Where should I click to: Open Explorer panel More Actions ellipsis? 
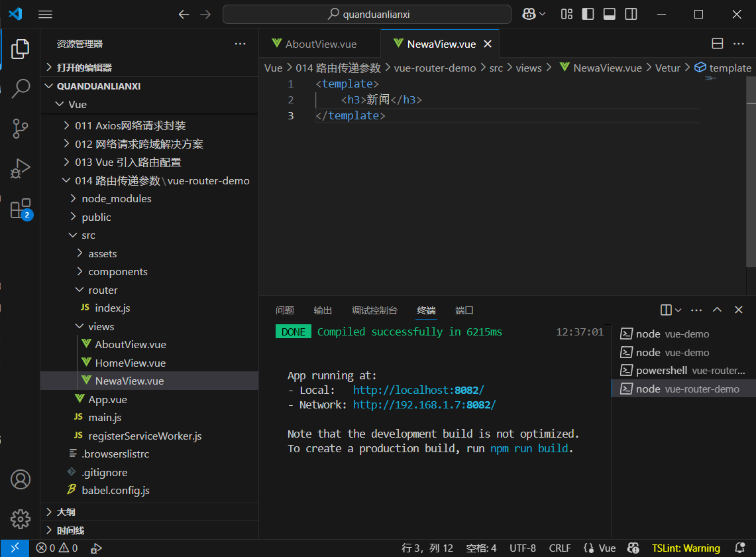coord(240,44)
